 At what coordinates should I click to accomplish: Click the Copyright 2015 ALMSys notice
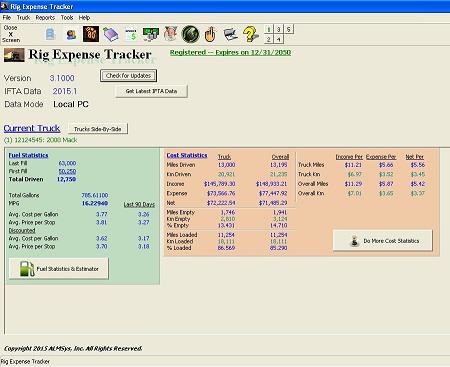tap(73, 349)
